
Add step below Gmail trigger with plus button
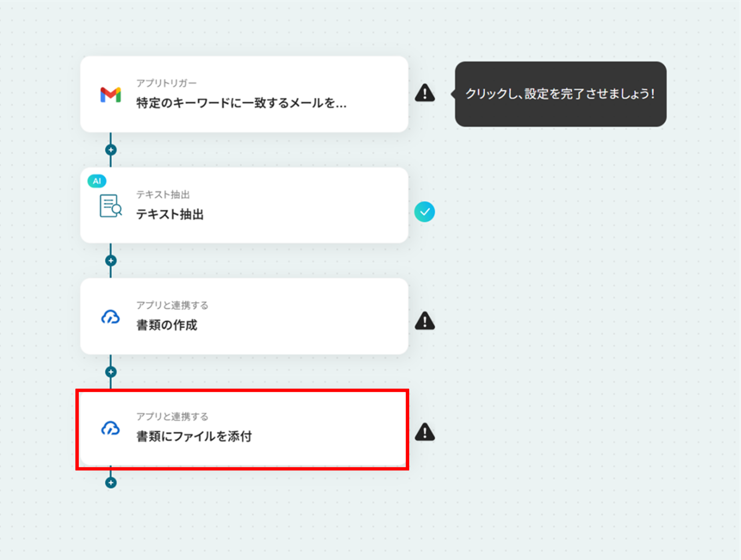coord(111,150)
